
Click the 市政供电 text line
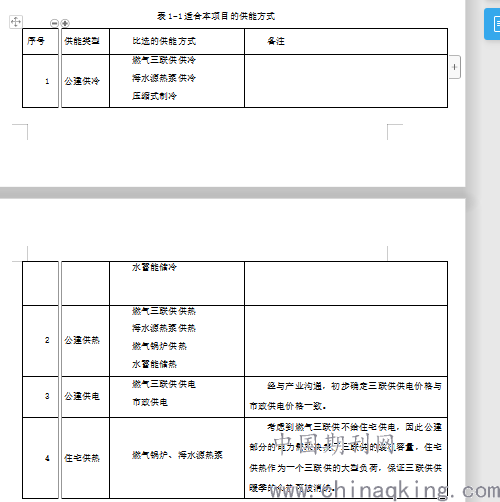pos(150,402)
